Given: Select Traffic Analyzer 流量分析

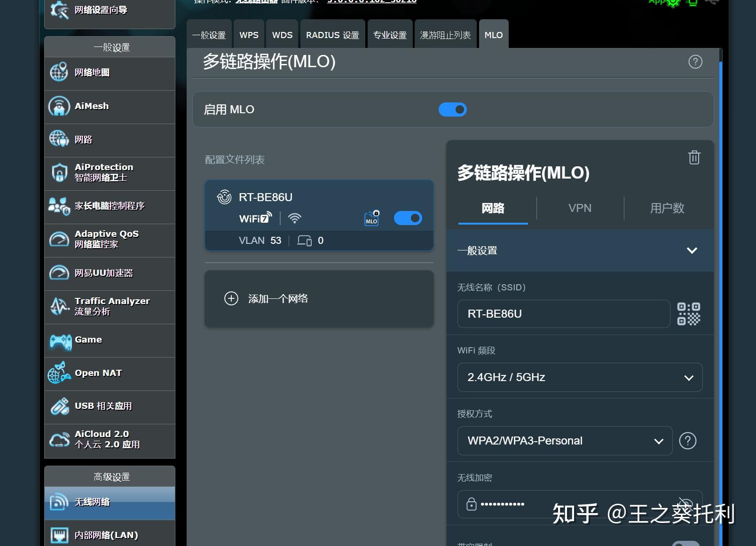Looking at the screenshot, I should [x=111, y=306].
